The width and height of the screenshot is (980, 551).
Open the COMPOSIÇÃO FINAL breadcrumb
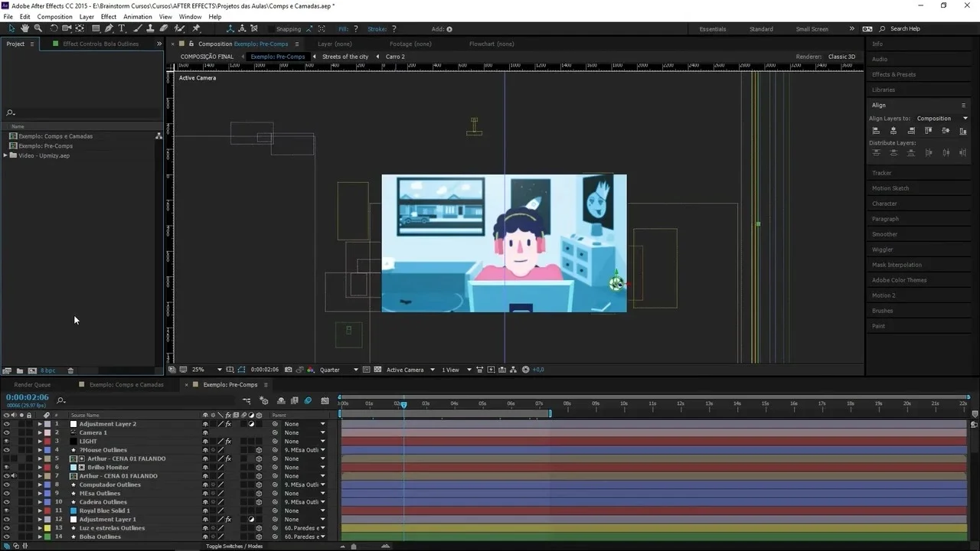click(207, 57)
